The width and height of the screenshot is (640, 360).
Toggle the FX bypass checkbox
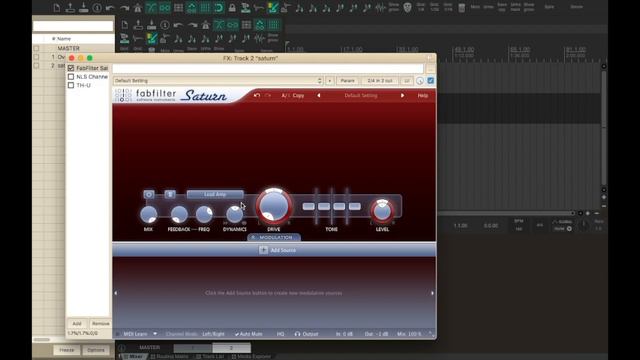pyautogui.click(x=431, y=81)
